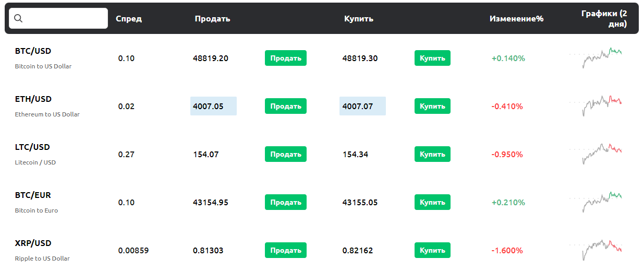Open the ETH/USD two-day mini chart
644x270 pixels.
[x=596, y=105]
